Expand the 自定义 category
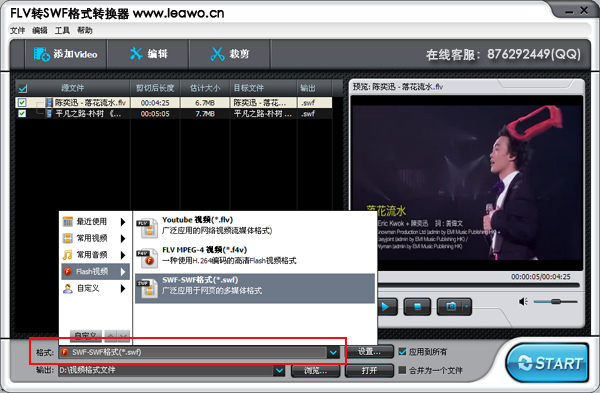 click(x=95, y=289)
